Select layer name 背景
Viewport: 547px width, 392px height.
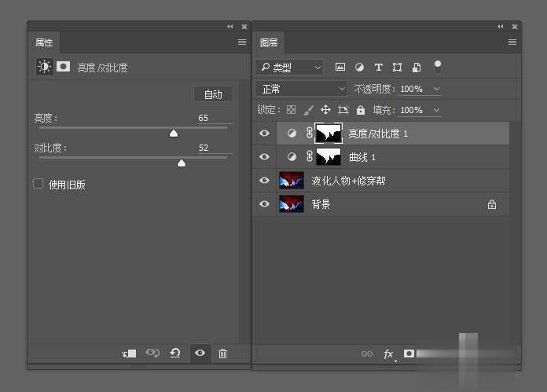(x=321, y=204)
